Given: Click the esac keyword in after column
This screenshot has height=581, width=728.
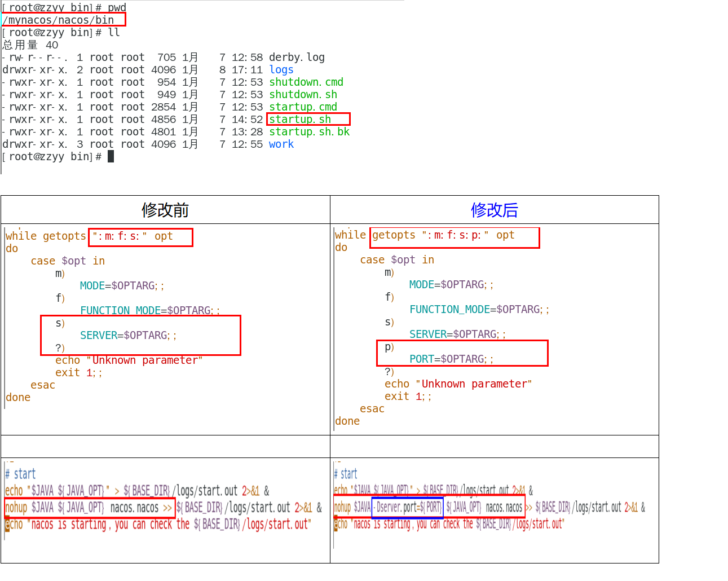Looking at the screenshot, I should 372,409.
